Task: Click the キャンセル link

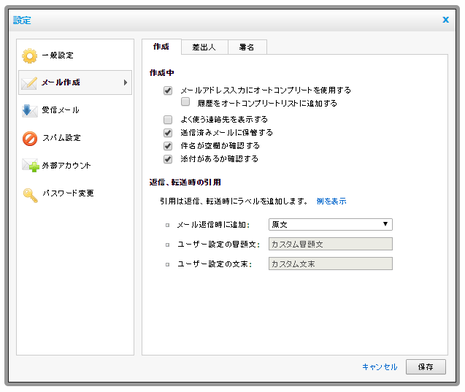Action: (380, 367)
